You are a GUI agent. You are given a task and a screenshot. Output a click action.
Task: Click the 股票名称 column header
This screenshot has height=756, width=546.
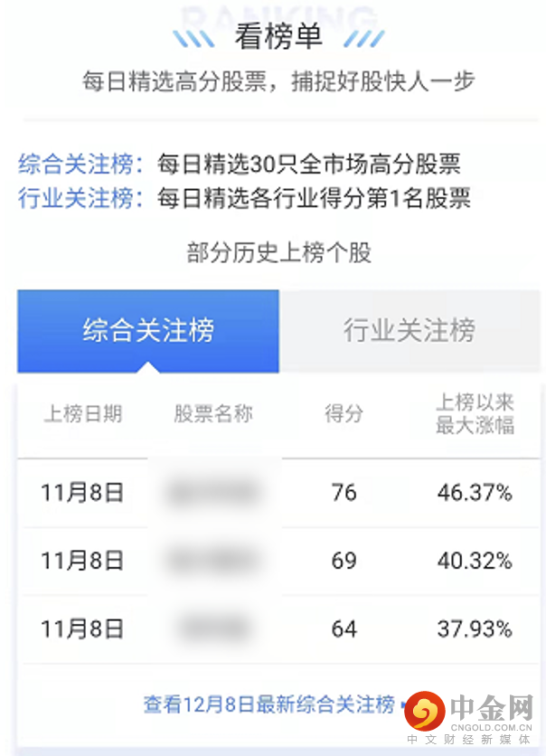coord(213,414)
